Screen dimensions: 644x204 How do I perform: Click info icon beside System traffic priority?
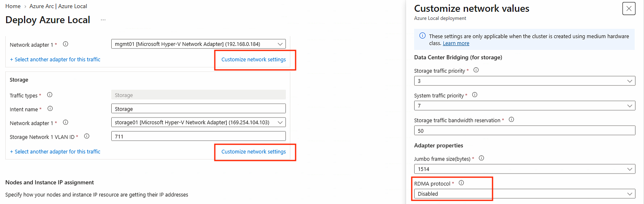tap(475, 95)
